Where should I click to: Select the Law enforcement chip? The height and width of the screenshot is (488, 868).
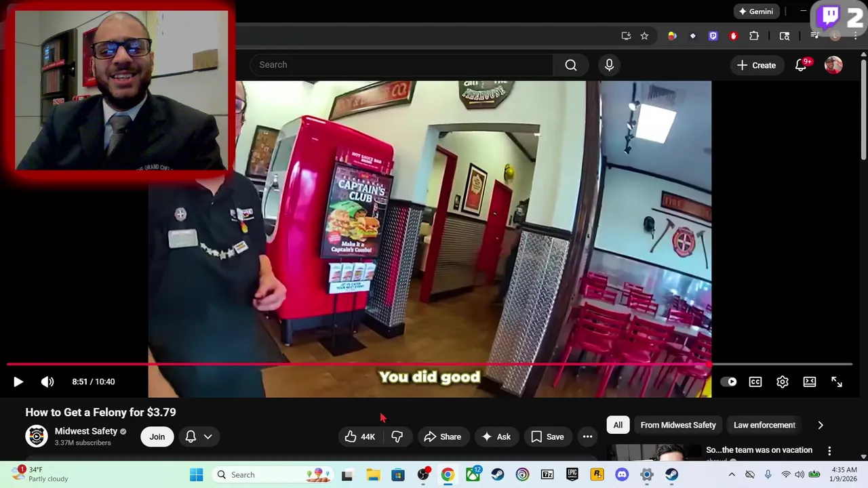764,425
